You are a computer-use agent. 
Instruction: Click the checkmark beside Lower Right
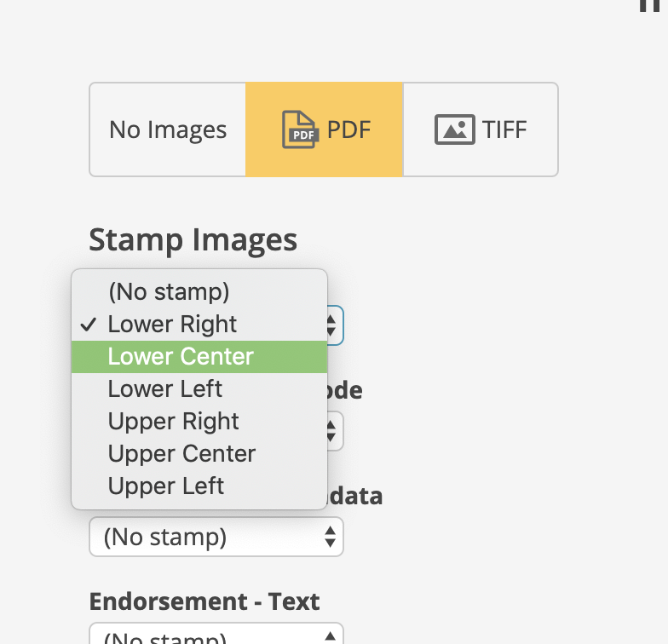(x=89, y=325)
